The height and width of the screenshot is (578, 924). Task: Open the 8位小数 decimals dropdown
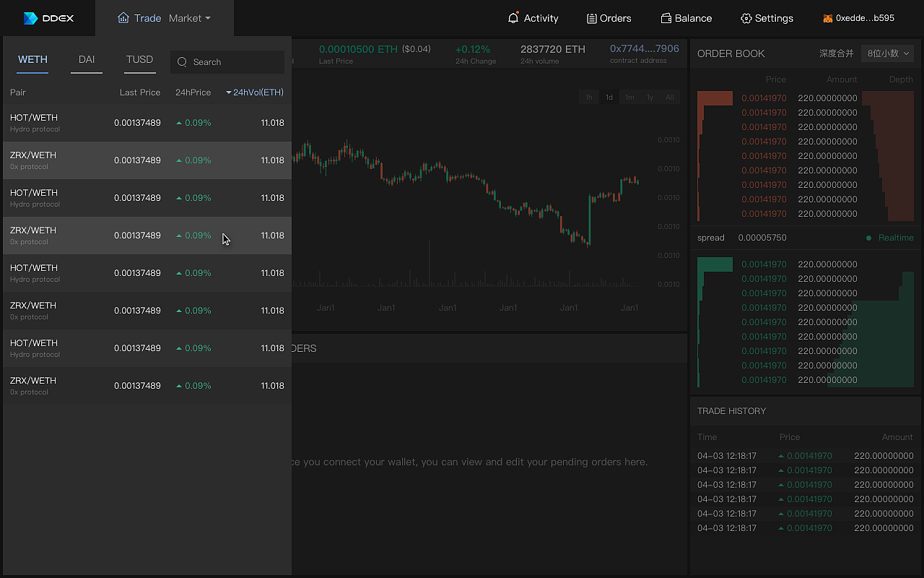tap(887, 53)
